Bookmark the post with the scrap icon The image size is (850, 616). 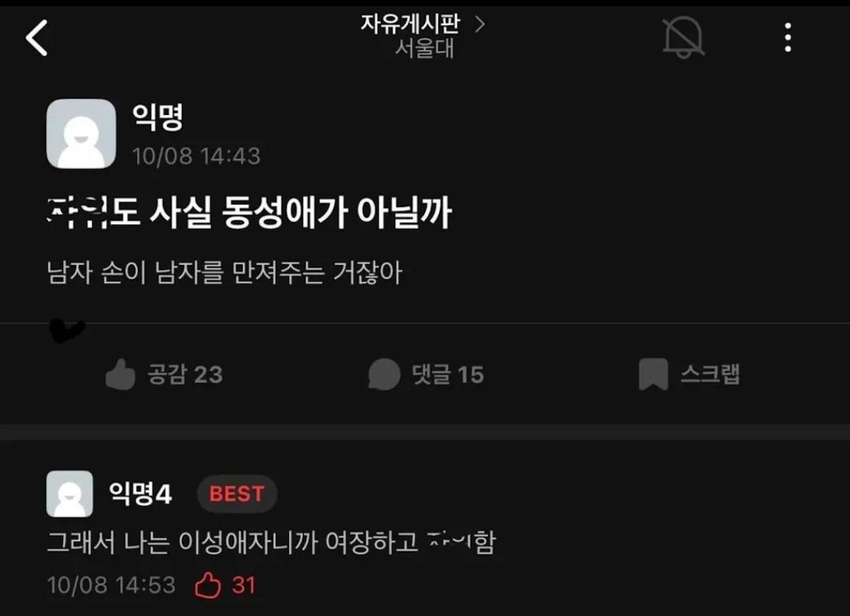[653, 374]
